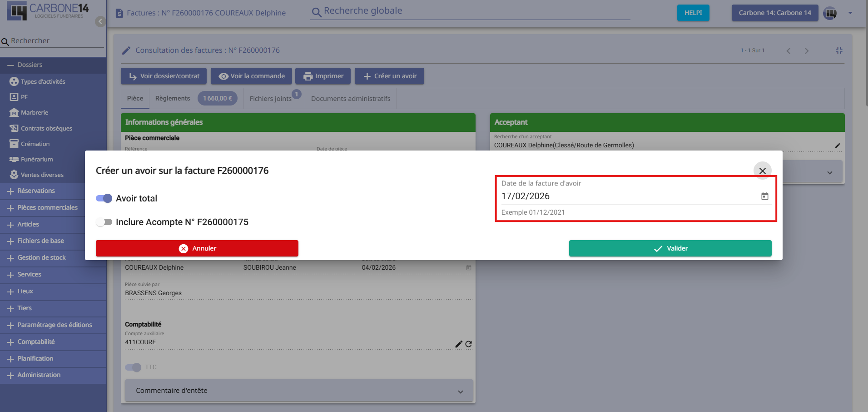
Task: Collapse the sidebar using the arrow icon
Action: 100,21
